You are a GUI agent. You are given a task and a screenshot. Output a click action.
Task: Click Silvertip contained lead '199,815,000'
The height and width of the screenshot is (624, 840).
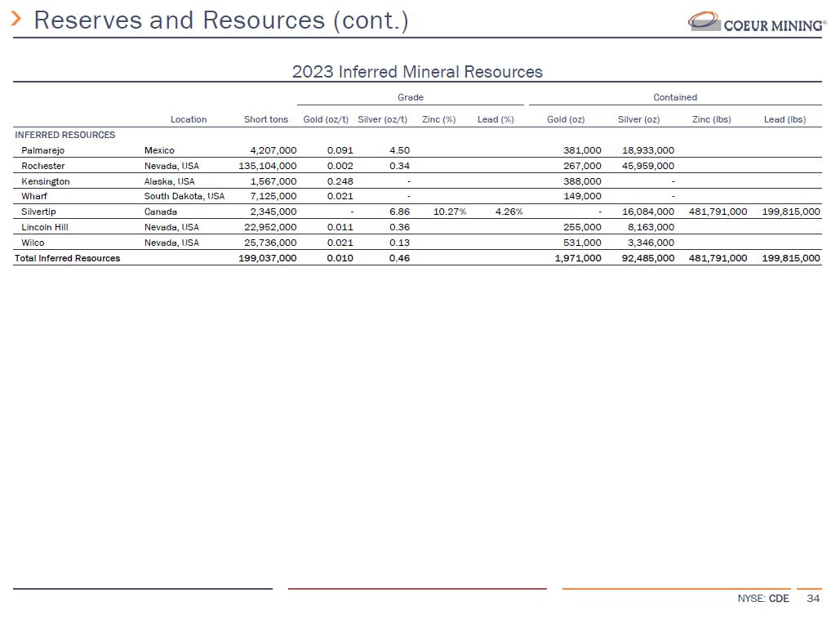(791, 212)
